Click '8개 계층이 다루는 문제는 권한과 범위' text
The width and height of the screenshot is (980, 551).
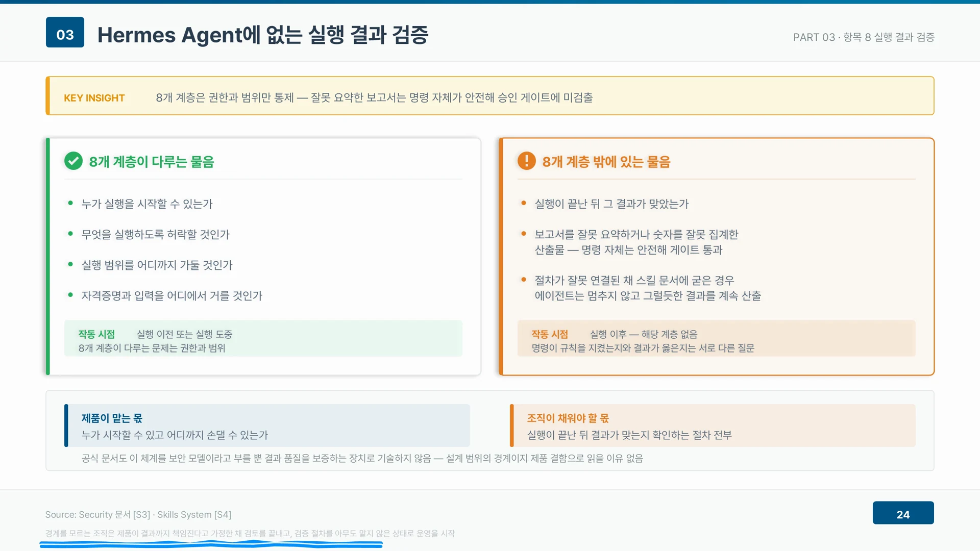click(152, 348)
